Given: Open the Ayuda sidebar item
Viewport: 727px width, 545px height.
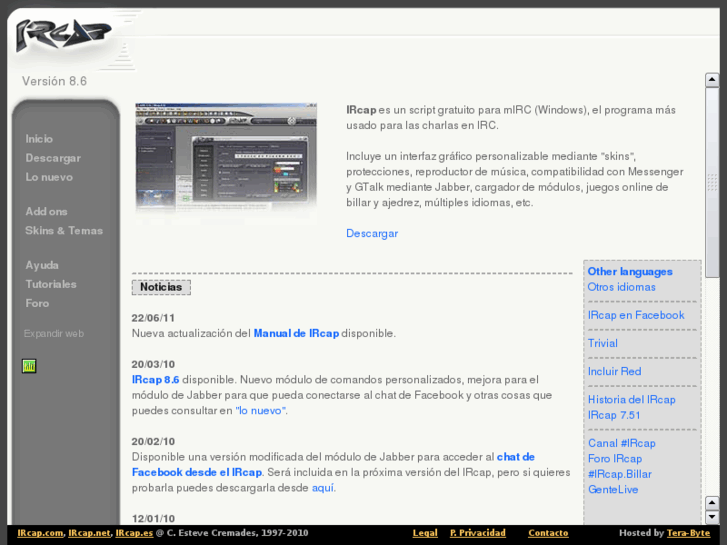Looking at the screenshot, I should coord(42,265).
